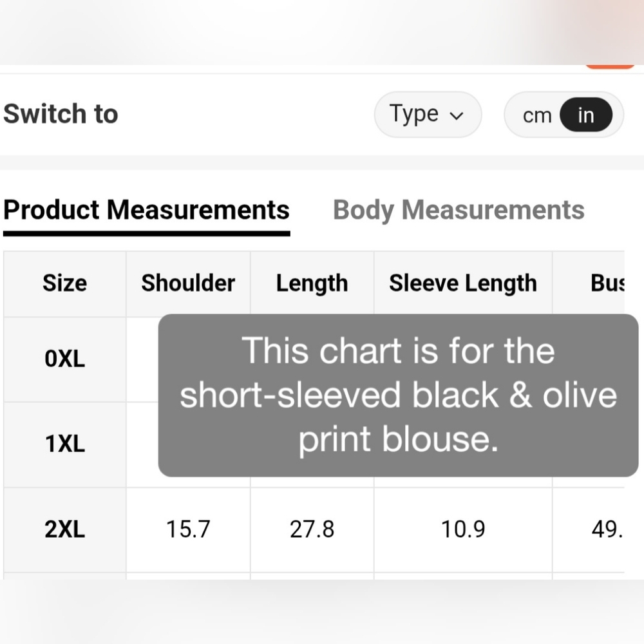644x644 pixels.
Task: Click the Length column header
Action: [x=312, y=283]
